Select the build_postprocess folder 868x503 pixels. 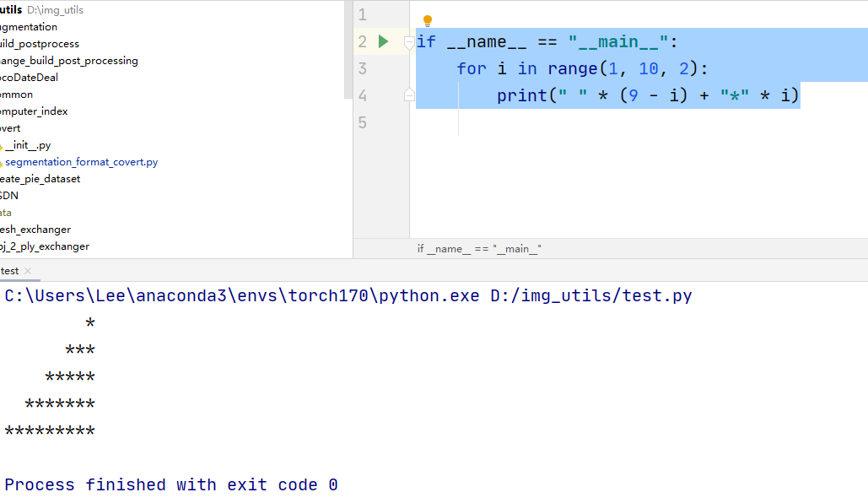pos(39,44)
